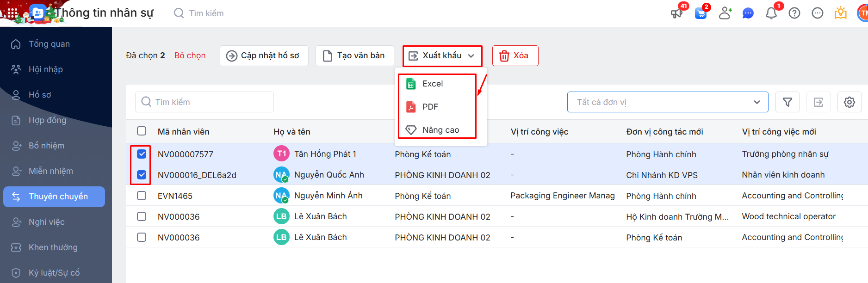
Task: Open the Tất cả đơn vị dropdown
Action: click(x=667, y=102)
